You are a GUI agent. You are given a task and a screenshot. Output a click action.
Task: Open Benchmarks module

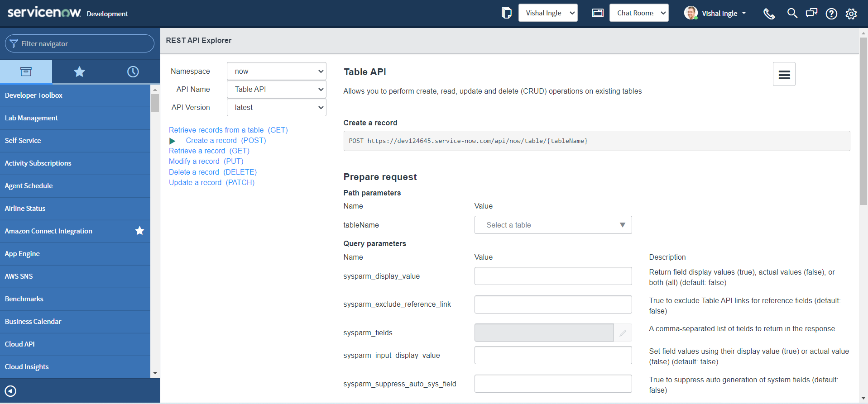click(75, 299)
